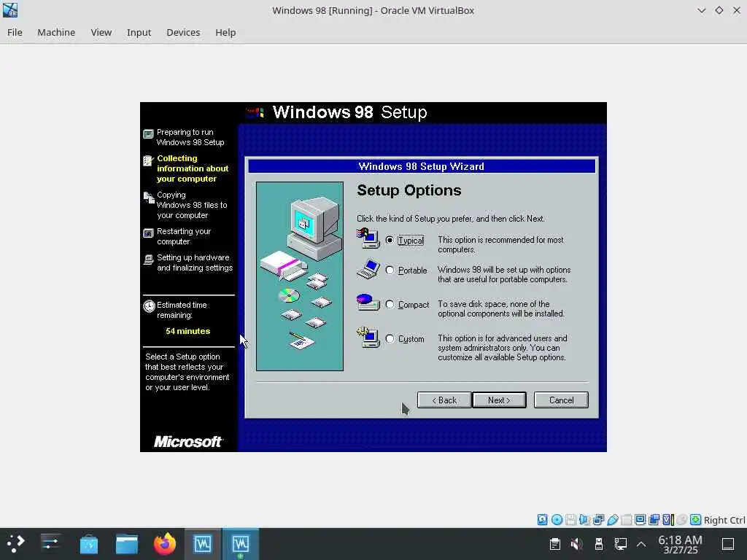Select the Typical setup radio button
This screenshot has height=560, width=747.
coord(390,240)
